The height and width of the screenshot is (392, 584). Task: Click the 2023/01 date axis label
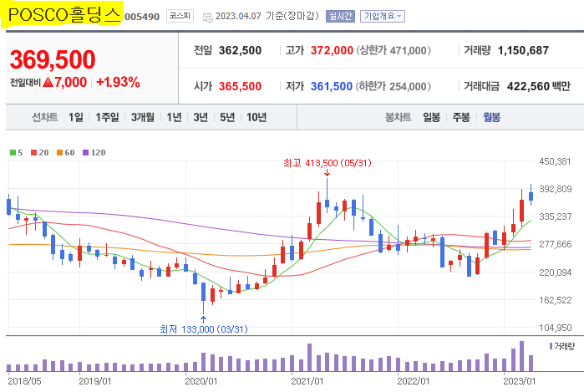click(x=519, y=381)
